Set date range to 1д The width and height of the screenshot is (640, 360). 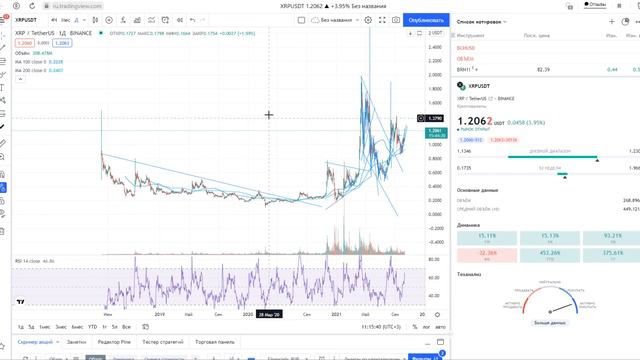[21, 327]
